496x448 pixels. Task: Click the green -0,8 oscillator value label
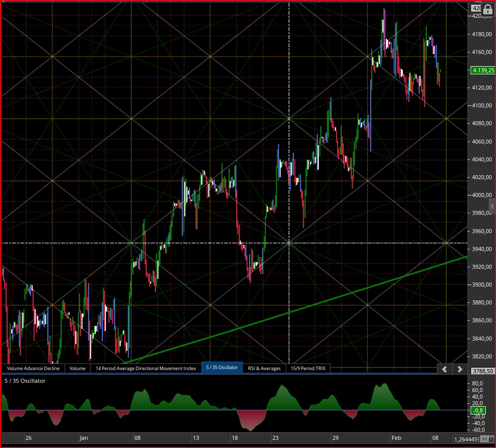click(478, 410)
